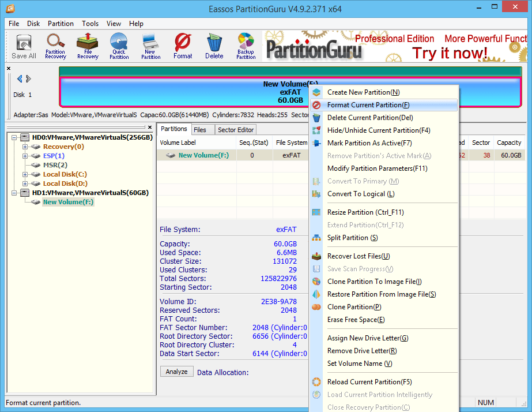Click Clone Partition icon in menu
The image size is (532, 412).
316,307
